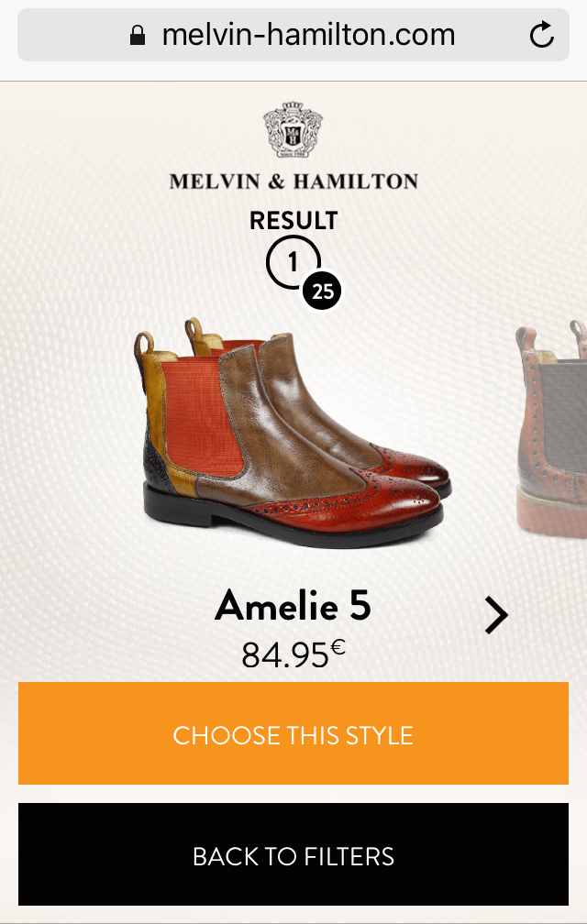Image resolution: width=587 pixels, height=924 pixels.
Task: Tap the small euro currency symbol
Action: [338, 647]
